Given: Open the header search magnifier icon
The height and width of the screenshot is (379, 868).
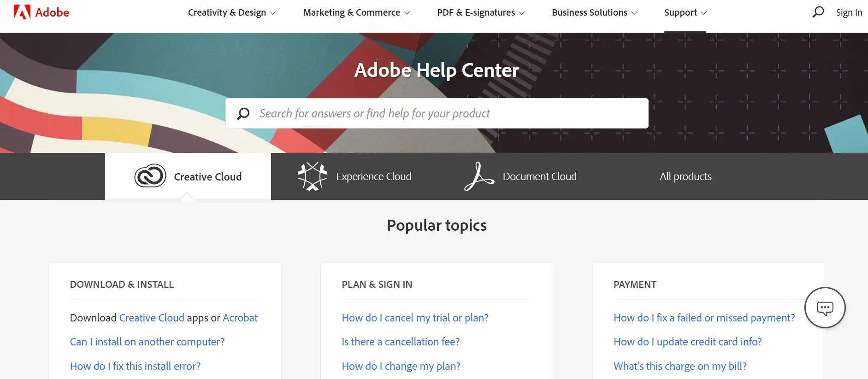Looking at the screenshot, I should pos(818,12).
